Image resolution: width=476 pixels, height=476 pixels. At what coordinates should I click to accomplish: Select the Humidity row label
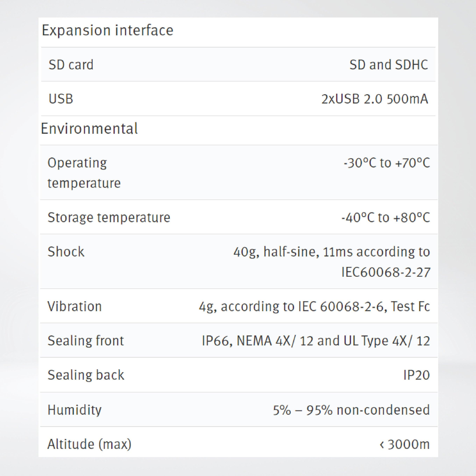[74, 410]
